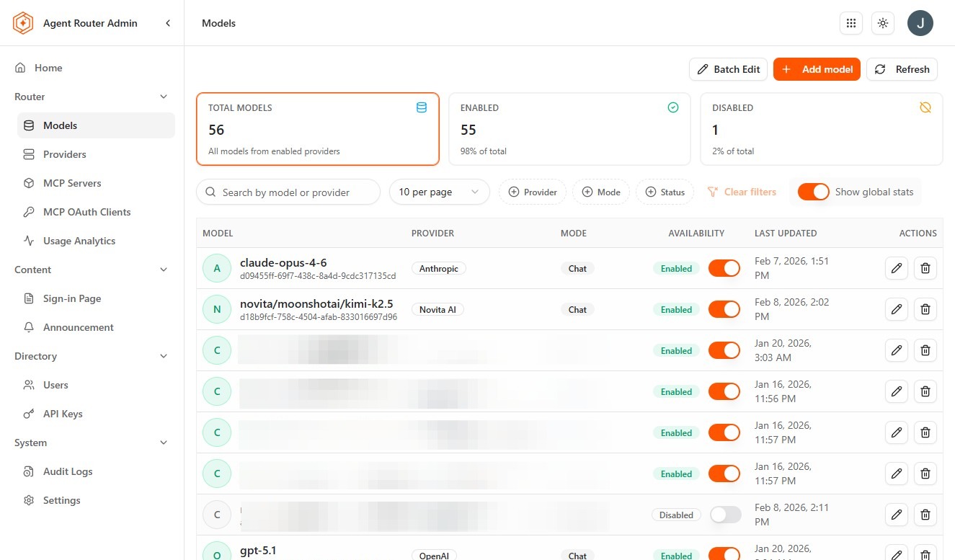Select the Disabled stats card
This screenshot has width=955, height=560.
(822, 129)
